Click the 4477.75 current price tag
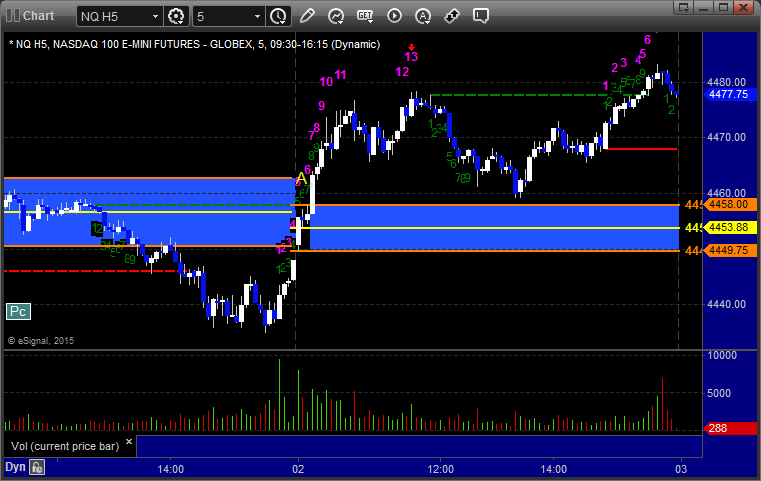The image size is (761, 481). click(730, 94)
